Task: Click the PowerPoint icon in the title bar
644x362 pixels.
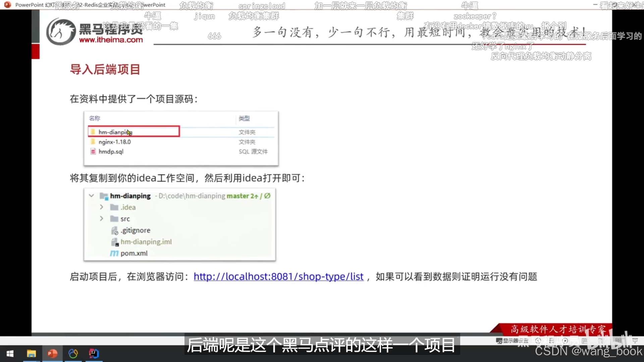Action: coord(7,5)
